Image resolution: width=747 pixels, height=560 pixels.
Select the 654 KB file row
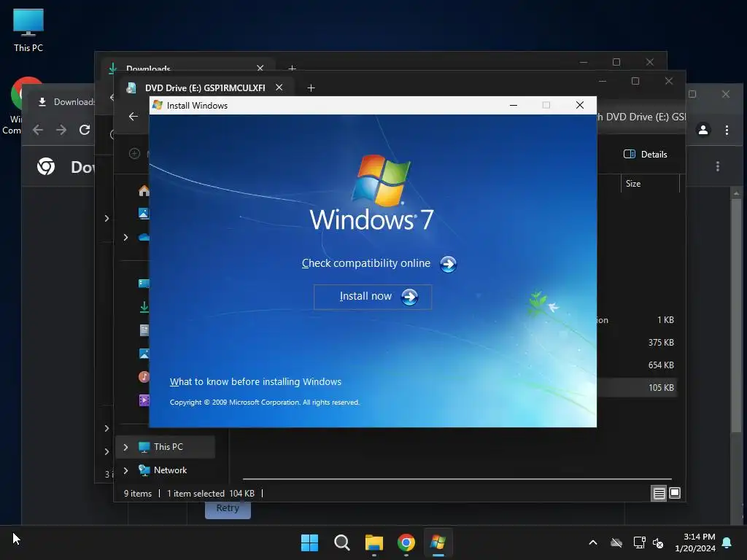pos(636,365)
